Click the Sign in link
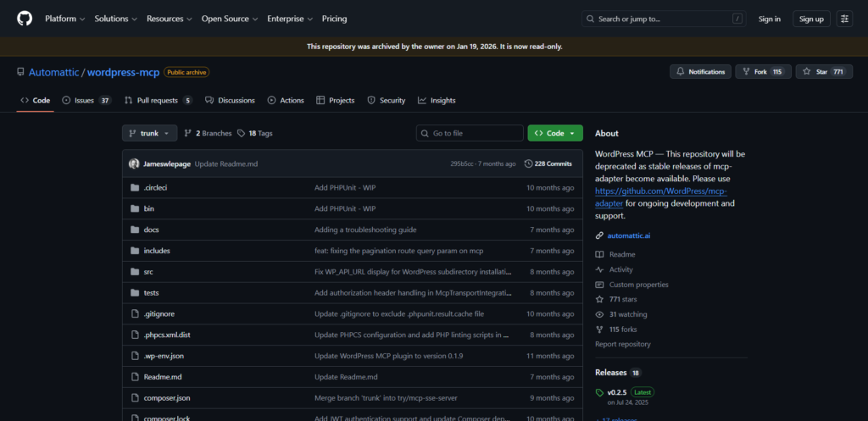 [x=770, y=19]
